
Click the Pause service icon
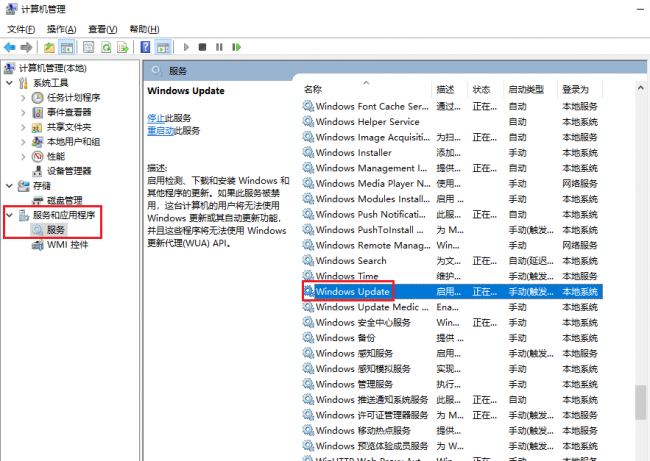[x=219, y=47]
